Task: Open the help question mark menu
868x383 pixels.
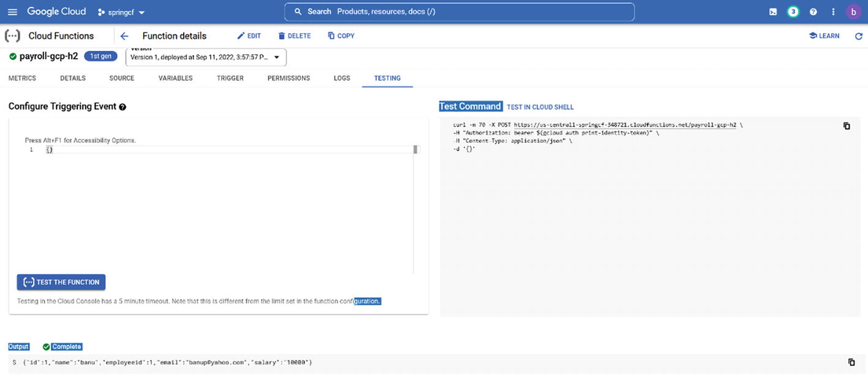Action: [x=813, y=12]
